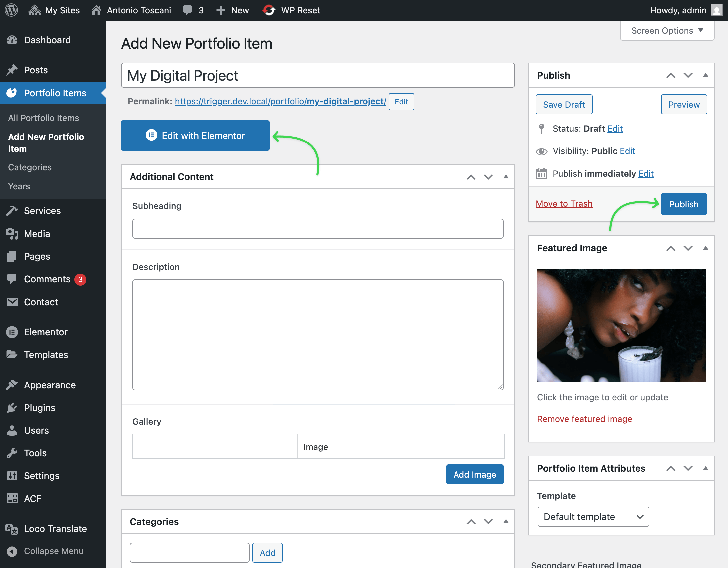Viewport: 728px width, 568px height.
Task: Open the comments bubble icon in admin bar
Action: (187, 10)
